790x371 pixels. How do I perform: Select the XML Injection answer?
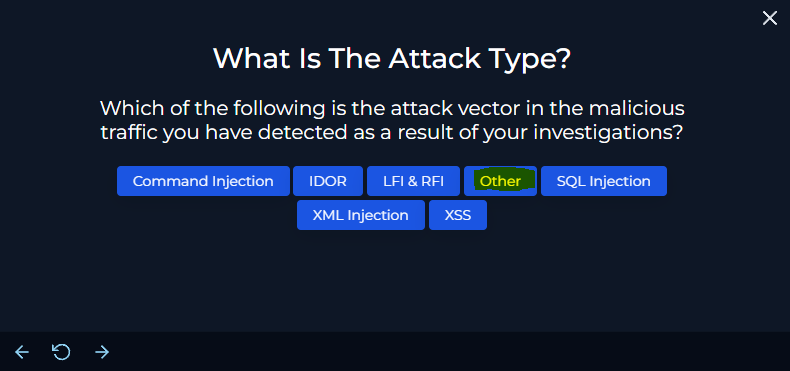pyautogui.click(x=361, y=215)
